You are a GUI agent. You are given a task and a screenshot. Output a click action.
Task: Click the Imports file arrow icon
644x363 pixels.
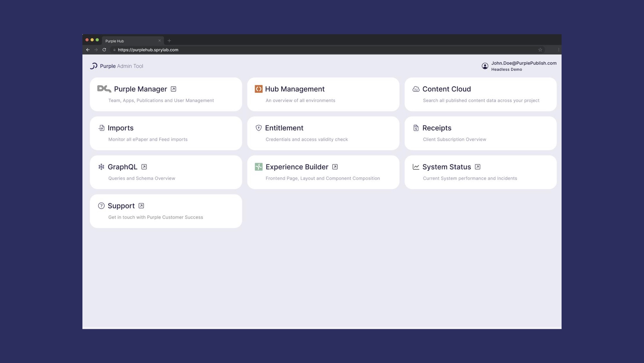click(x=101, y=128)
